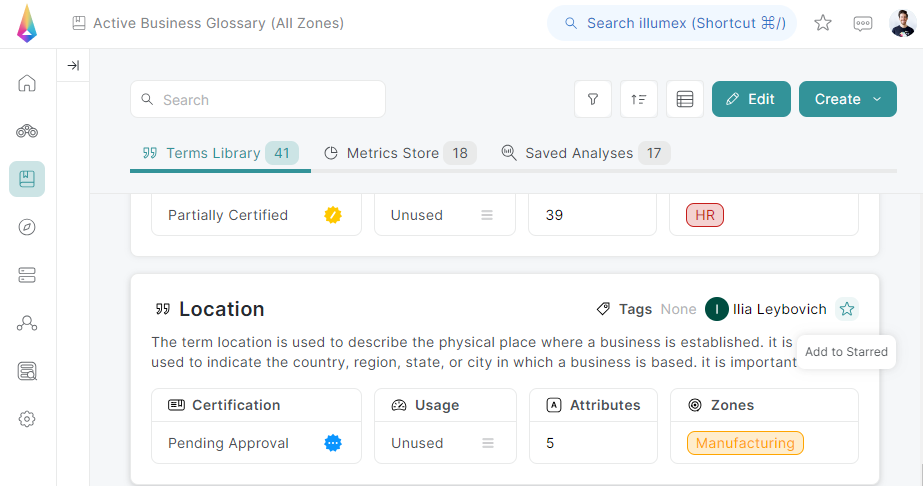Star the Location term
Viewport: 923px width, 486px height.
847,309
